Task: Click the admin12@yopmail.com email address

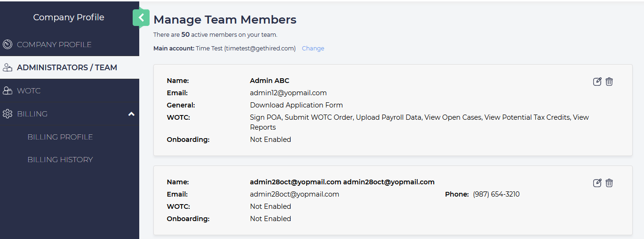Action: tap(288, 93)
